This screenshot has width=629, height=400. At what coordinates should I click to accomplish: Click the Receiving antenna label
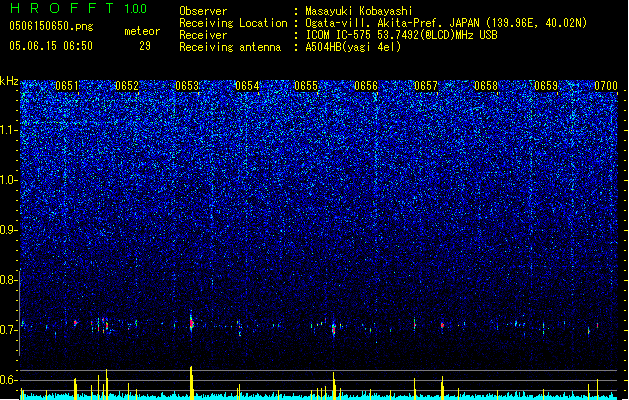coord(230,47)
